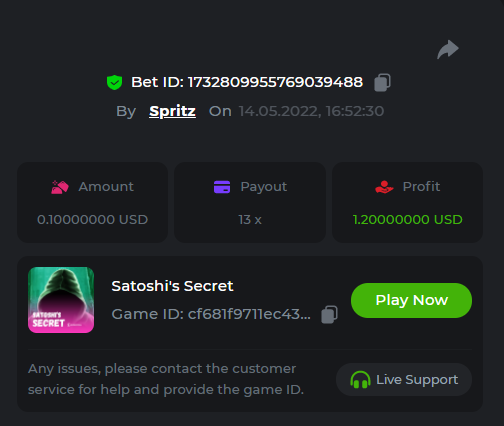
Task: Click the Bet ID number text
Action: tap(275, 82)
